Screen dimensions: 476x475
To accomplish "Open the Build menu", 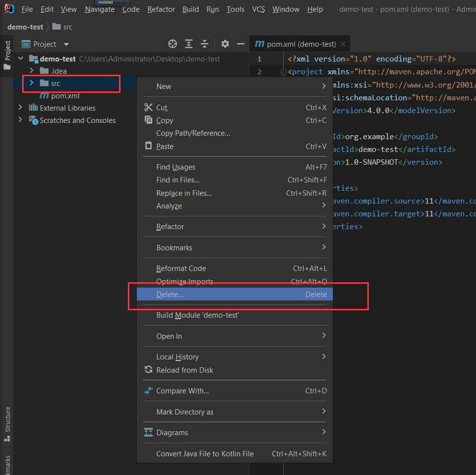I will tap(191, 9).
